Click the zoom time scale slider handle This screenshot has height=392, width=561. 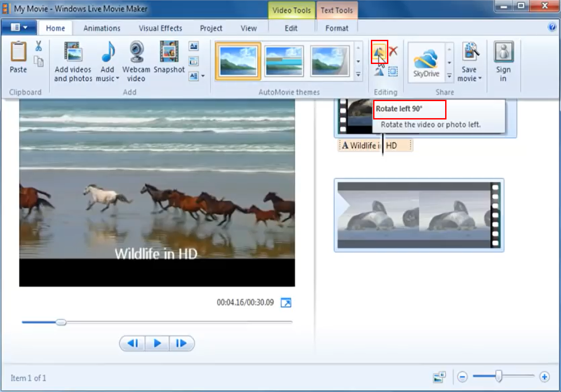498,377
